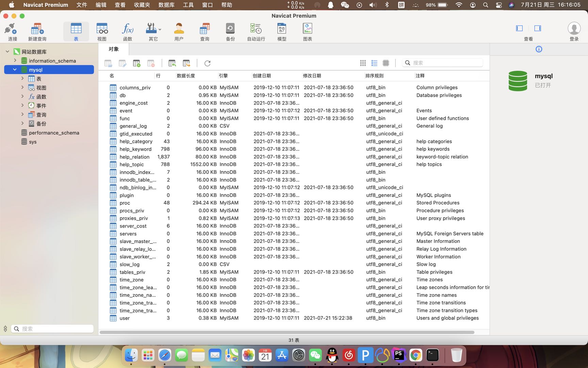The width and height of the screenshot is (588, 368).
Task: Open the 函数 functions toolbar icon
Action: [128, 32]
